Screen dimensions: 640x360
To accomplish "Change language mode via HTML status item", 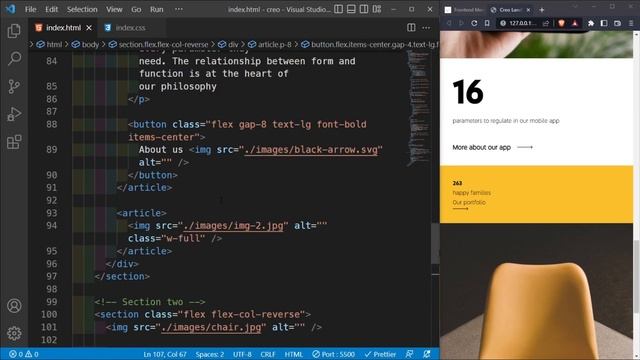I will tap(293, 354).
